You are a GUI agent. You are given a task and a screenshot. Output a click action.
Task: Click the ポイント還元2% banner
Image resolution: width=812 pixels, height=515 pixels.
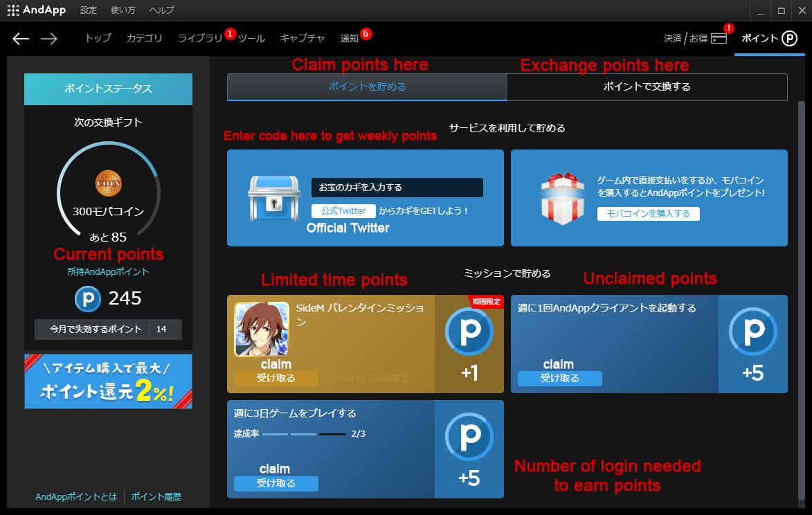108,381
